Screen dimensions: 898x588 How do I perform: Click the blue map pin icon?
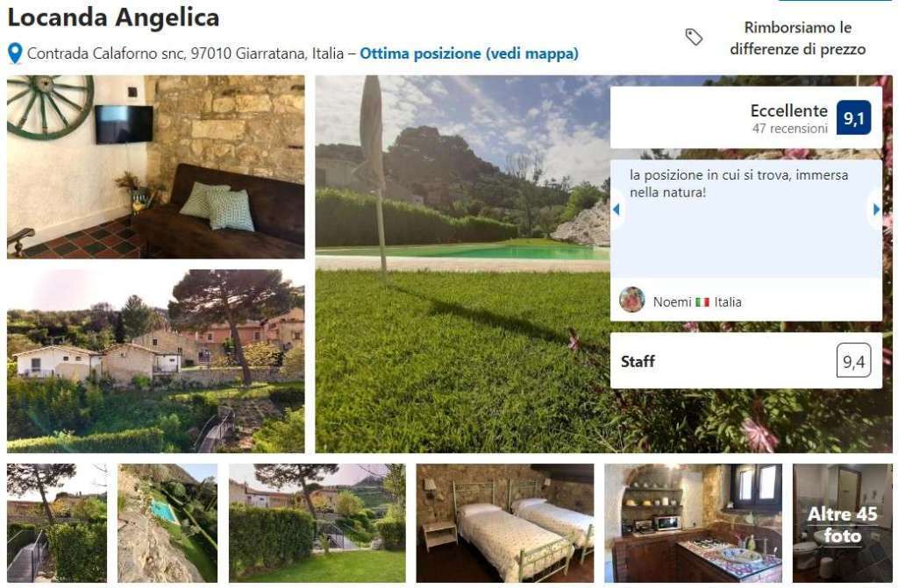click(15, 53)
